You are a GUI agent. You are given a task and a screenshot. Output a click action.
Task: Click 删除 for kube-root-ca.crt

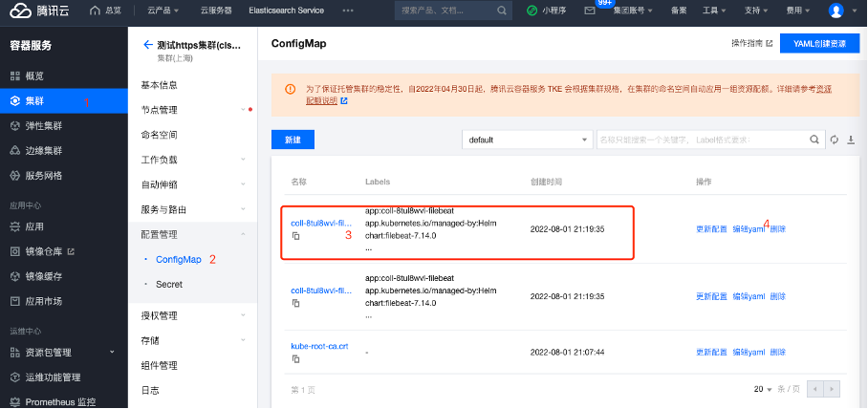point(778,353)
